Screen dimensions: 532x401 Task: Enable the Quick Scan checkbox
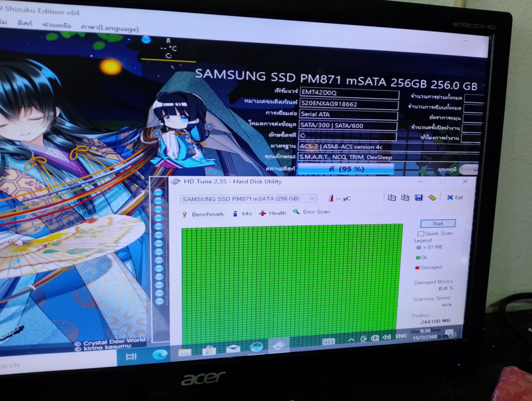421,234
